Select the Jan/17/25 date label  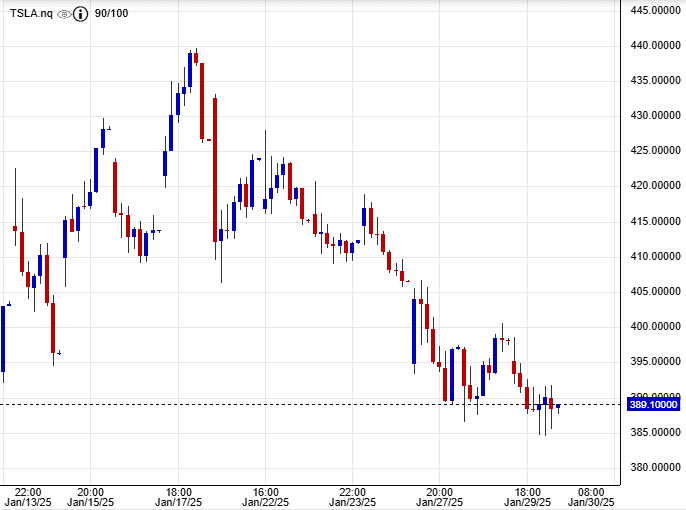click(178, 502)
